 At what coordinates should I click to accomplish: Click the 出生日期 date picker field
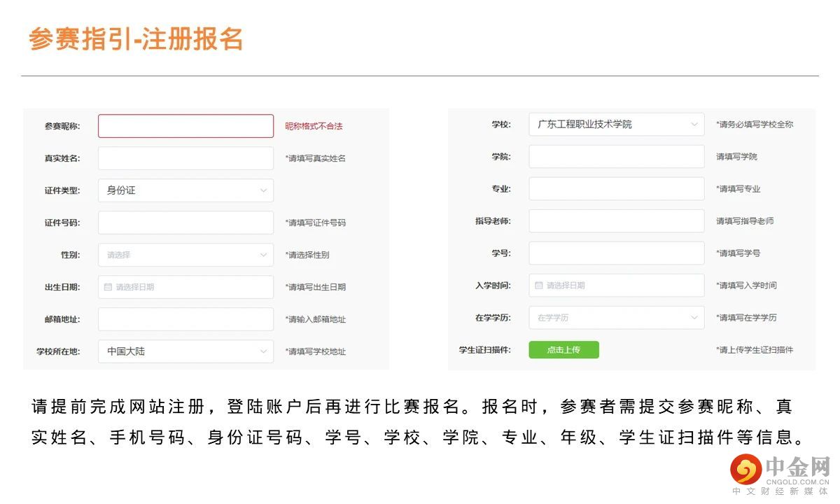pyautogui.click(x=185, y=287)
